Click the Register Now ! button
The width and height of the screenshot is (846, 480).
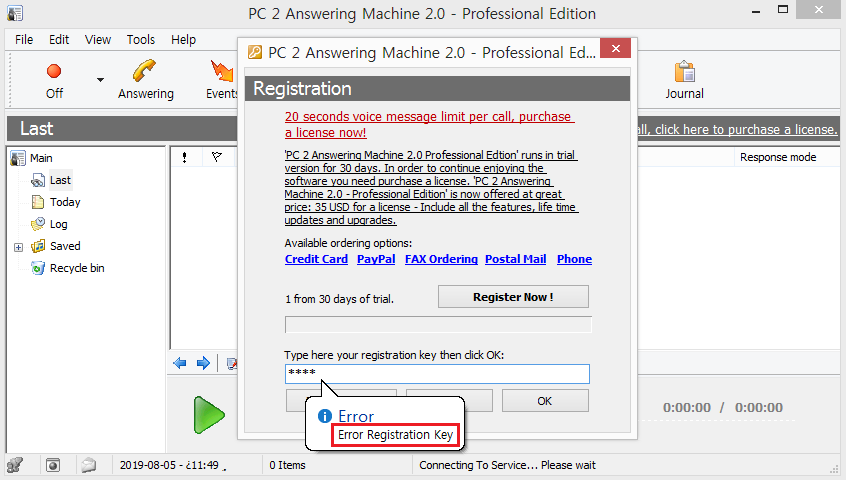point(513,297)
